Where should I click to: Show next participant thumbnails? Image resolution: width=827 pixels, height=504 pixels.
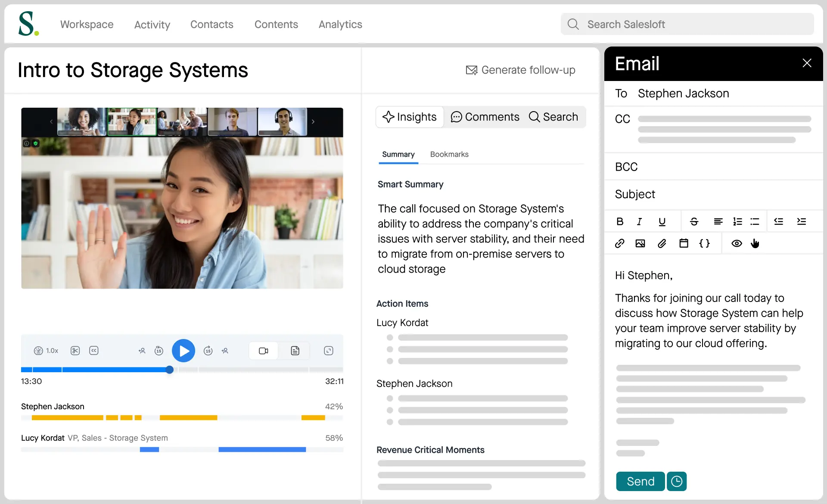click(313, 121)
